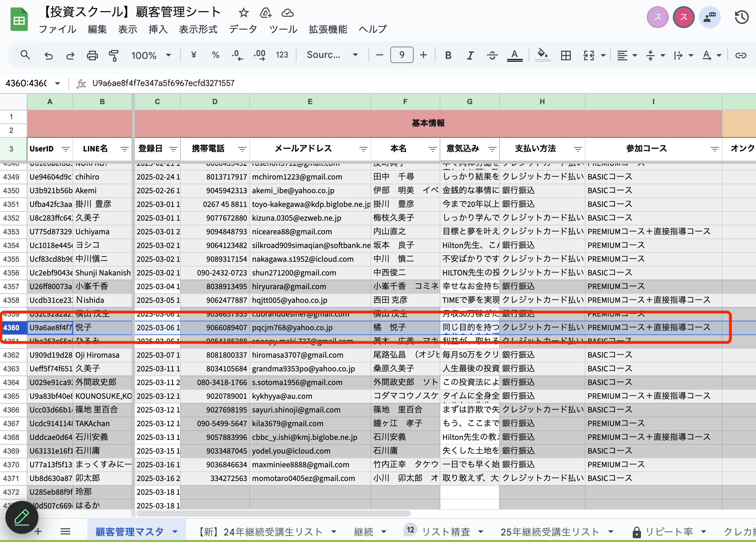
Task: Click the borders icon
Action: pyautogui.click(x=566, y=55)
